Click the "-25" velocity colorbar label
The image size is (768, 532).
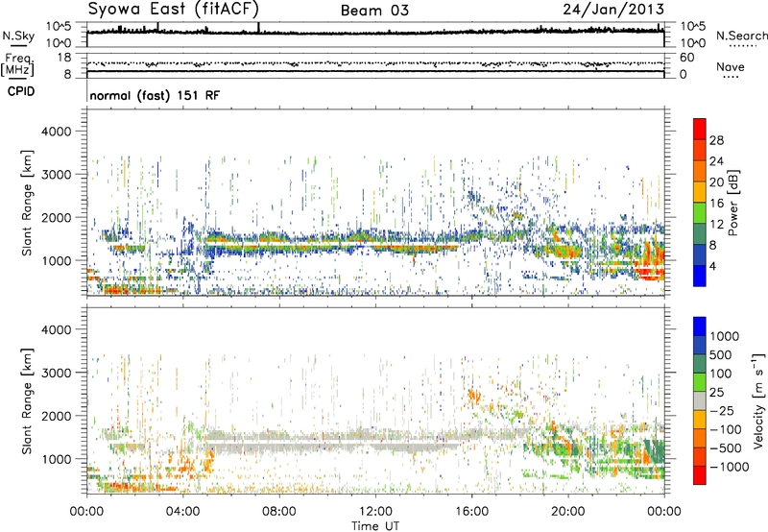[x=721, y=410]
